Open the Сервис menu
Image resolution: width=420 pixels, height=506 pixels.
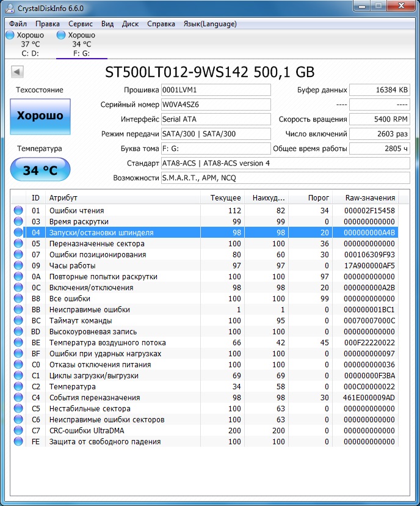[81, 24]
